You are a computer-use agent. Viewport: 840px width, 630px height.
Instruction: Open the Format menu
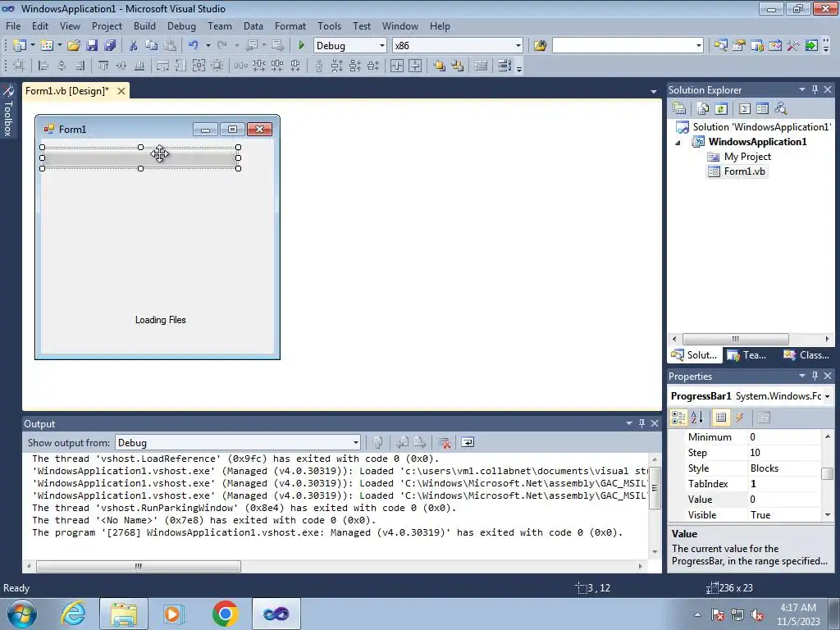coord(290,25)
